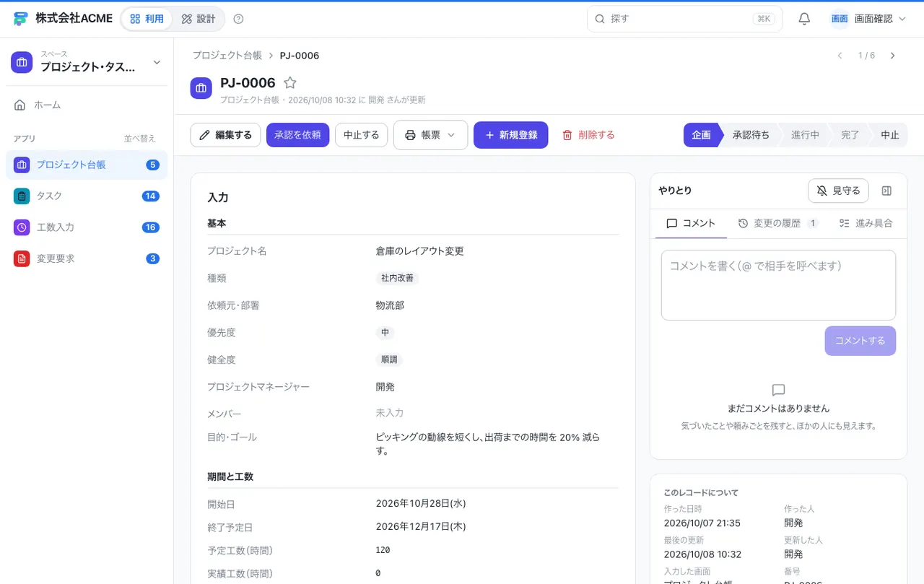The width and height of the screenshot is (924, 584).
Task: Go to previous record arrow
Action: click(840, 56)
